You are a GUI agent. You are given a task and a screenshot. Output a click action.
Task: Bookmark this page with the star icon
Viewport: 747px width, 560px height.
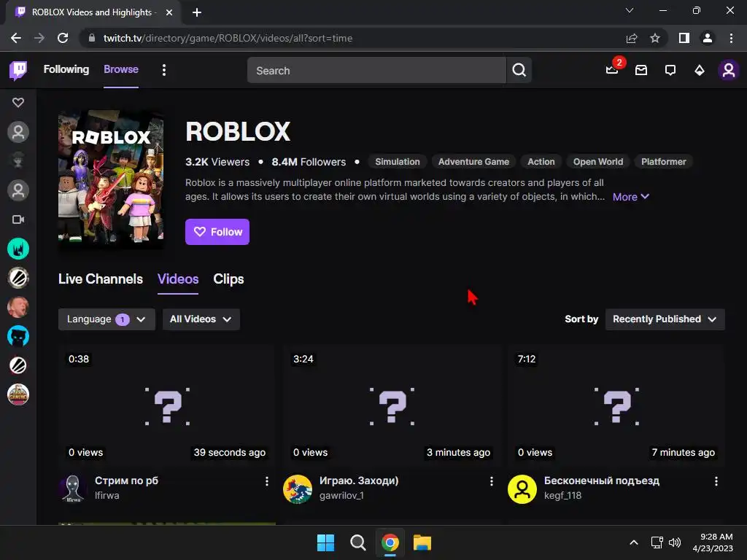[x=655, y=38]
